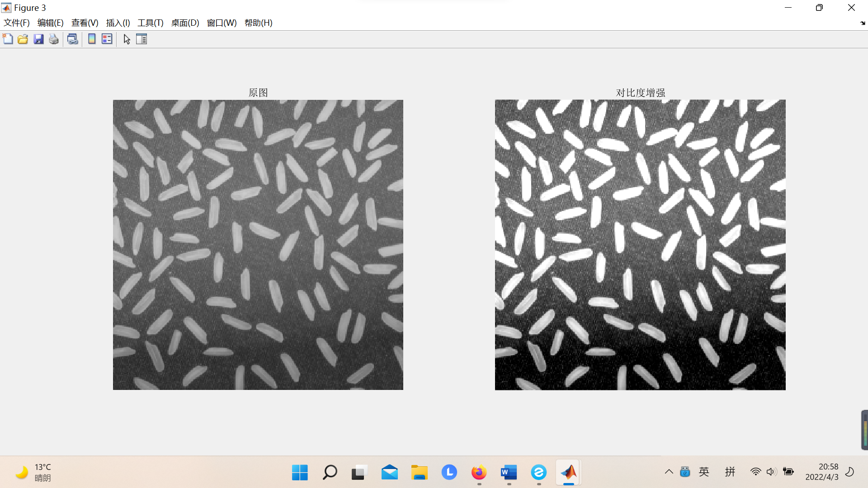This screenshot has width=868, height=488.
Task: Save figure with floppy disk icon
Action: click(38, 39)
